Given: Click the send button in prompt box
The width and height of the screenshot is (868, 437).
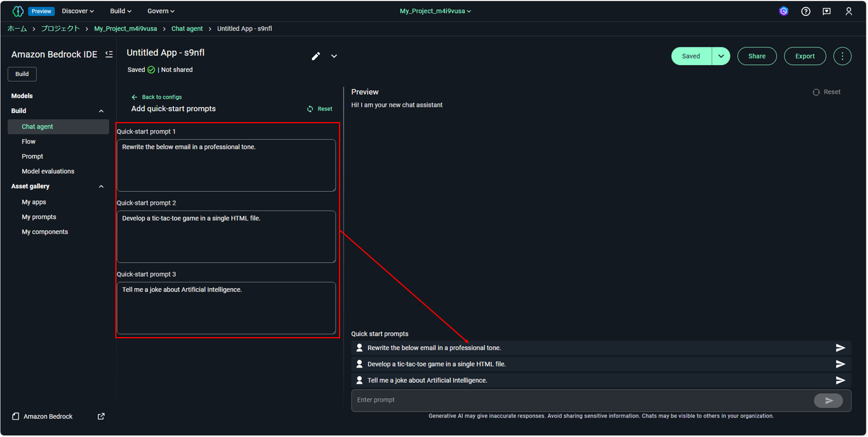Looking at the screenshot, I should pos(828,400).
